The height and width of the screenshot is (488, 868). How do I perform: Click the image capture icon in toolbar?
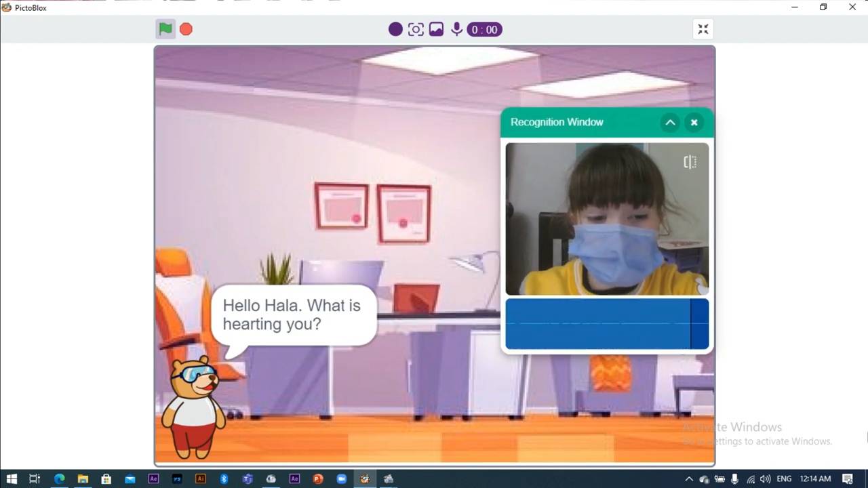[436, 29]
